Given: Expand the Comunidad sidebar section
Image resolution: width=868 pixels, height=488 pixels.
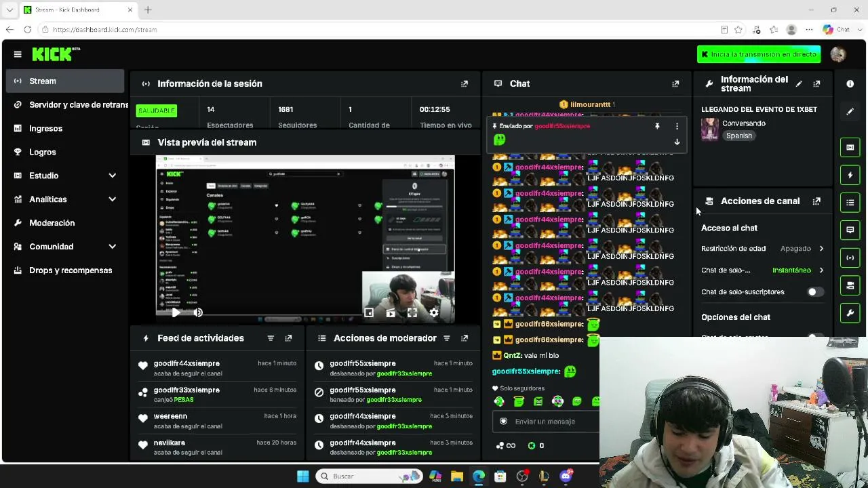Looking at the screenshot, I should [x=113, y=247].
